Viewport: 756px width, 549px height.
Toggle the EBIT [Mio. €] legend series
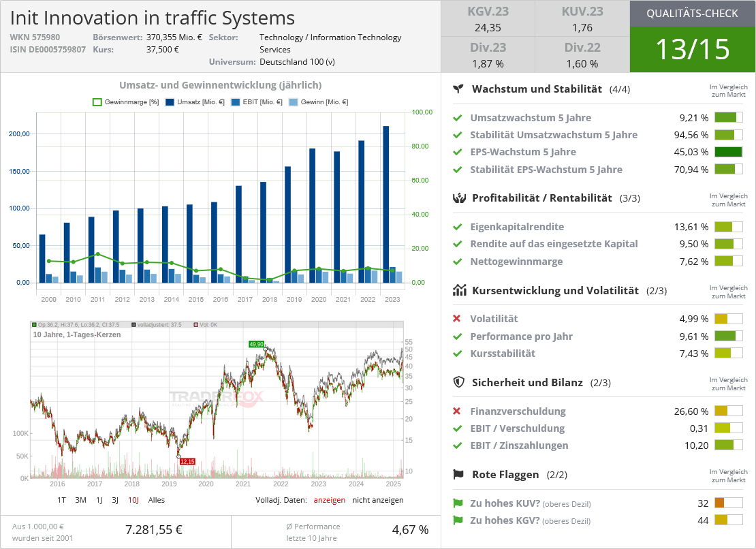pos(257,102)
